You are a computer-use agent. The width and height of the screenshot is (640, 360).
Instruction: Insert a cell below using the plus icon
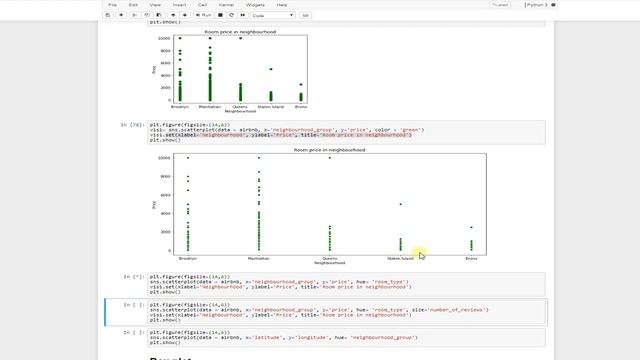click(x=121, y=15)
